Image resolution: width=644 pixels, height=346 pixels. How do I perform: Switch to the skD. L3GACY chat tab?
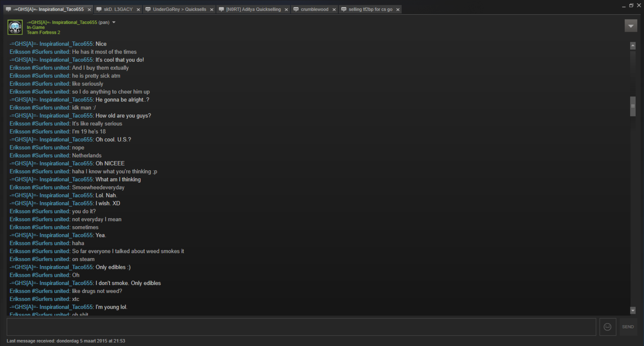(x=118, y=9)
